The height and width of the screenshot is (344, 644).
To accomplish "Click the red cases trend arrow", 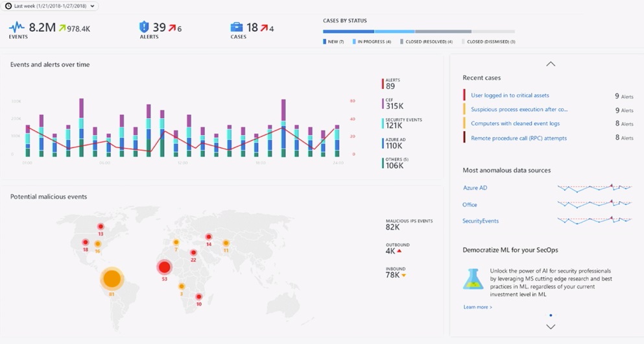I will [x=265, y=28].
